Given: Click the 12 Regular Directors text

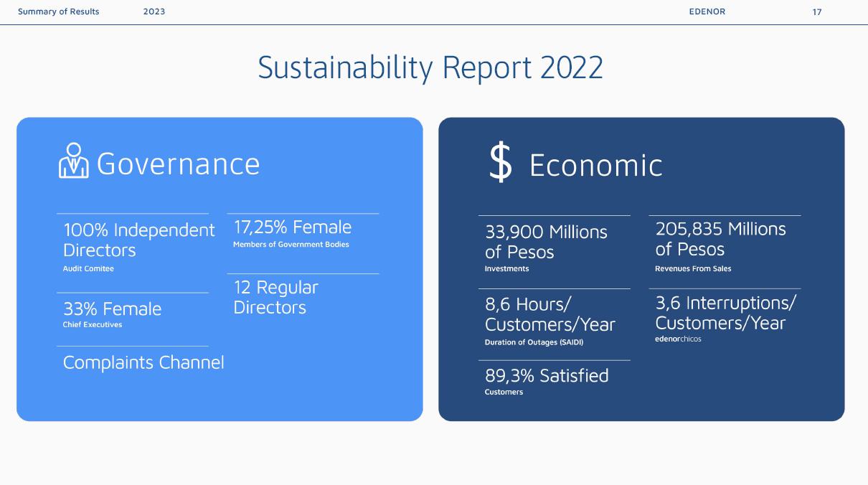Looking at the screenshot, I should tap(275, 297).
